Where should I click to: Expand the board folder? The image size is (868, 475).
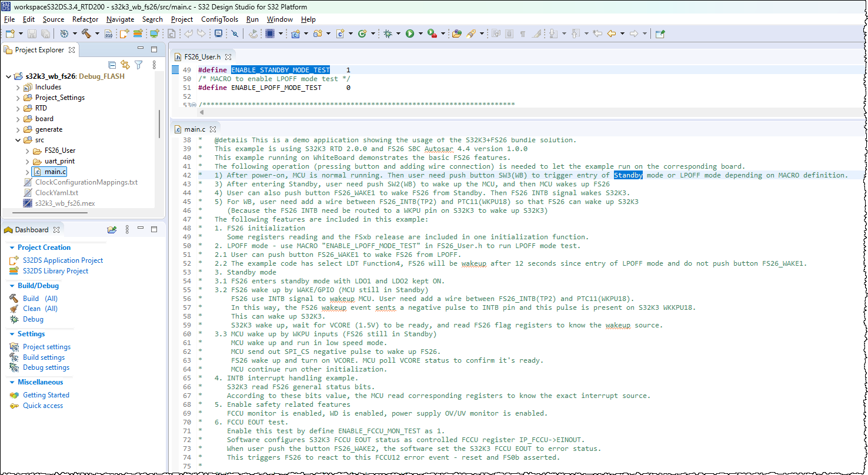pos(18,119)
